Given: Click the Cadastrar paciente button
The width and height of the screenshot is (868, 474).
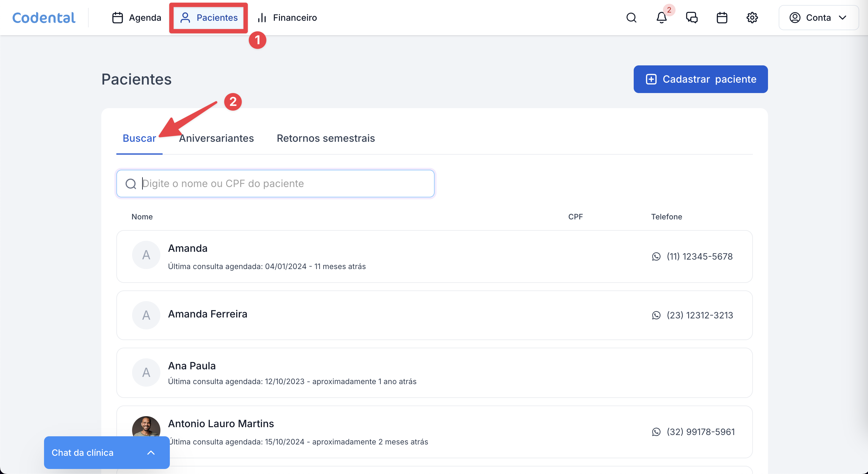Looking at the screenshot, I should tap(700, 79).
